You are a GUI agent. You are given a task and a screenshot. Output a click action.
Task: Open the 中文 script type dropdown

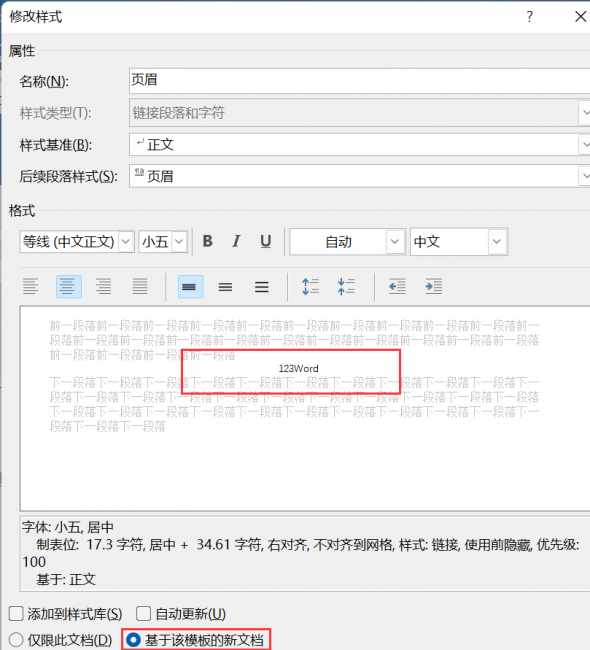pyautogui.click(x=497, y=242)
